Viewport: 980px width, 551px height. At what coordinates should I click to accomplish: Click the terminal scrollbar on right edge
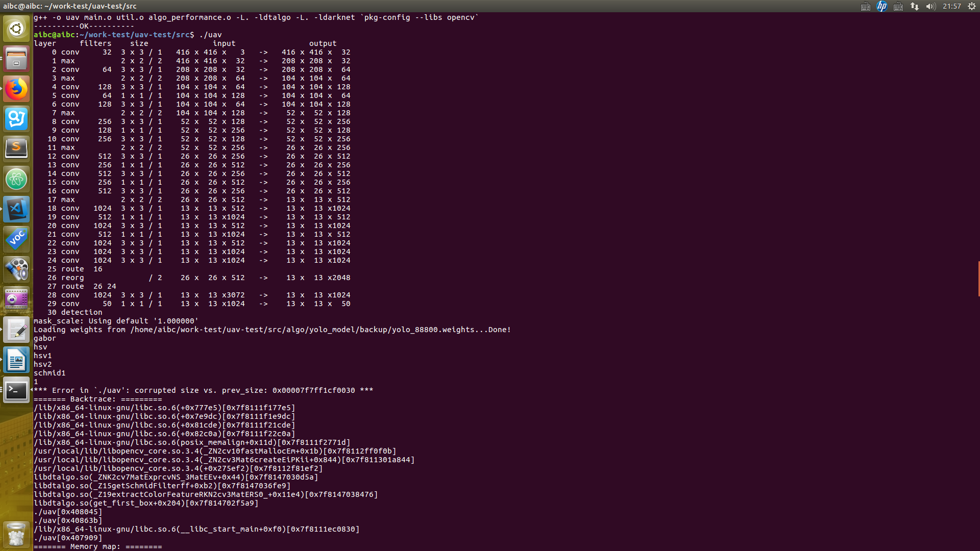click(x=978, y=279)
